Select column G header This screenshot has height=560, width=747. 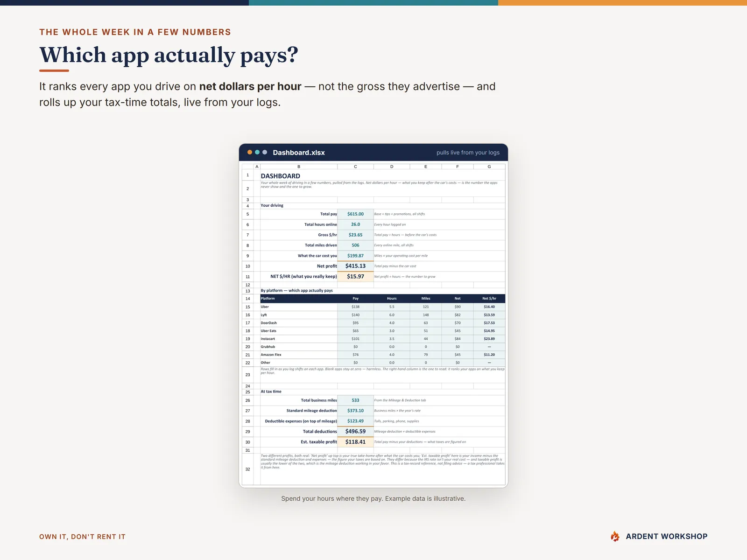[489, 167]
